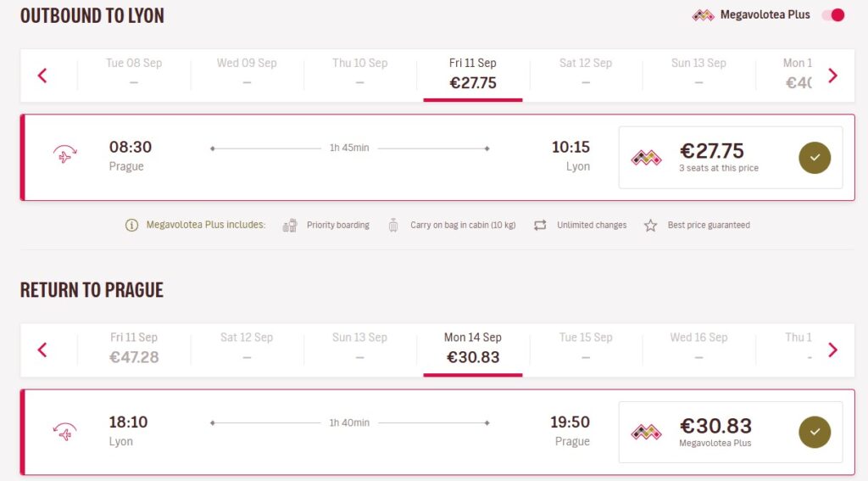Click the Megavolotea logo beside the €30.83 fare

coord(647,432)
